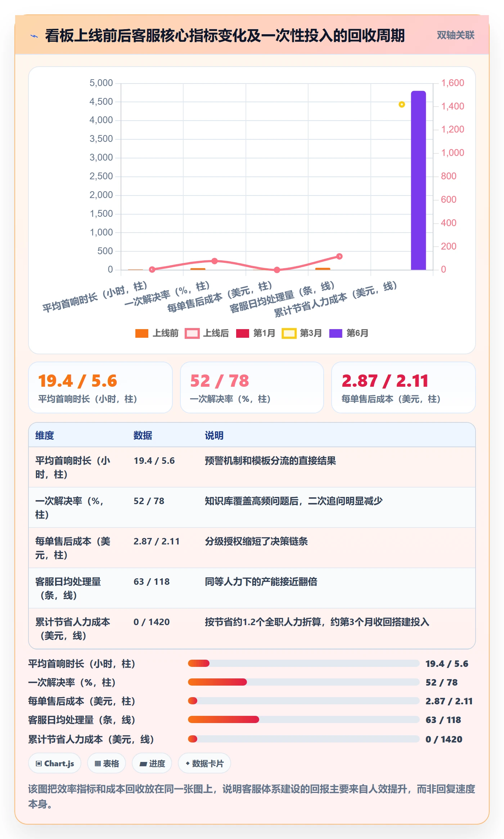Select the 19.4 / 5.6 data card

coord(100,387)
